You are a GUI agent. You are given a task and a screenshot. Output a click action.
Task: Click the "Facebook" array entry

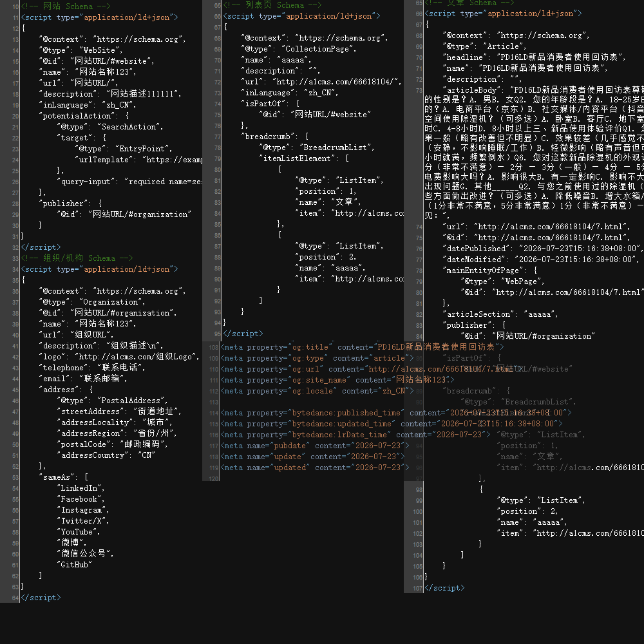(81, 499)
